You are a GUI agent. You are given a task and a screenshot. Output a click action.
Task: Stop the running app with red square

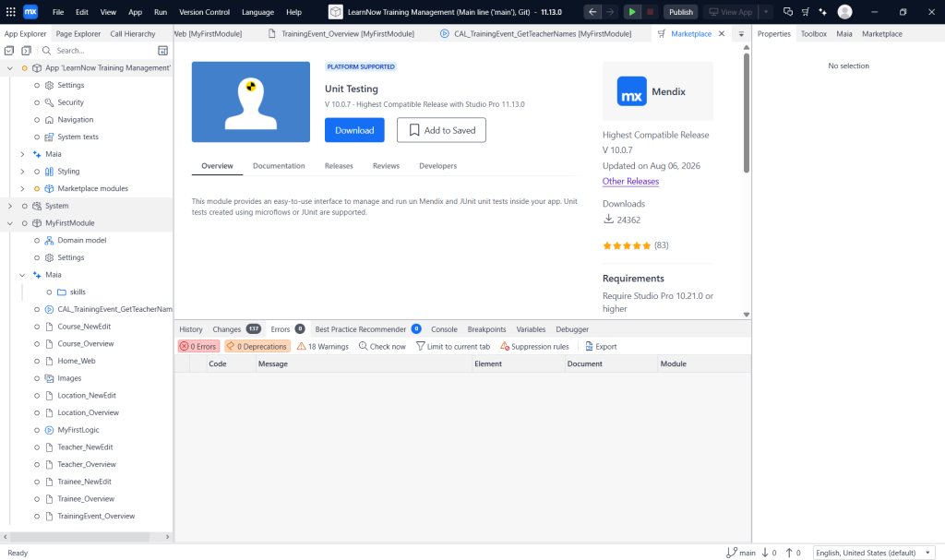tap(650, 11)
